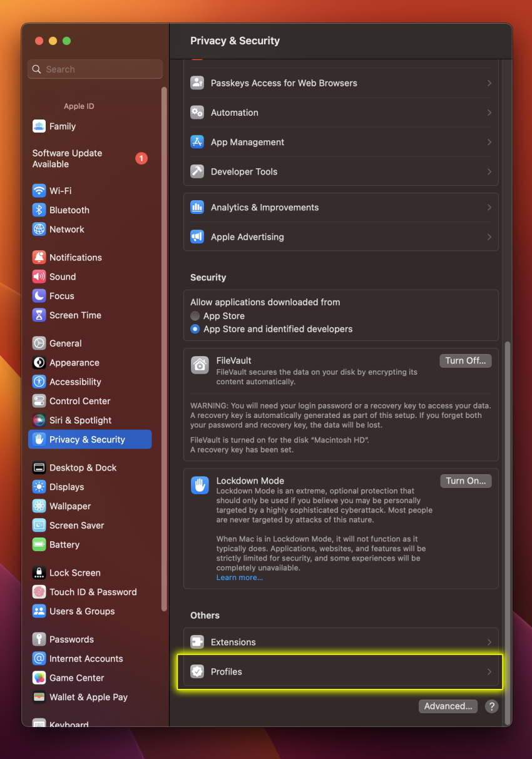532x759 pixels.
Task: Select the Focus moon icon
Action: tap(39, 296)
